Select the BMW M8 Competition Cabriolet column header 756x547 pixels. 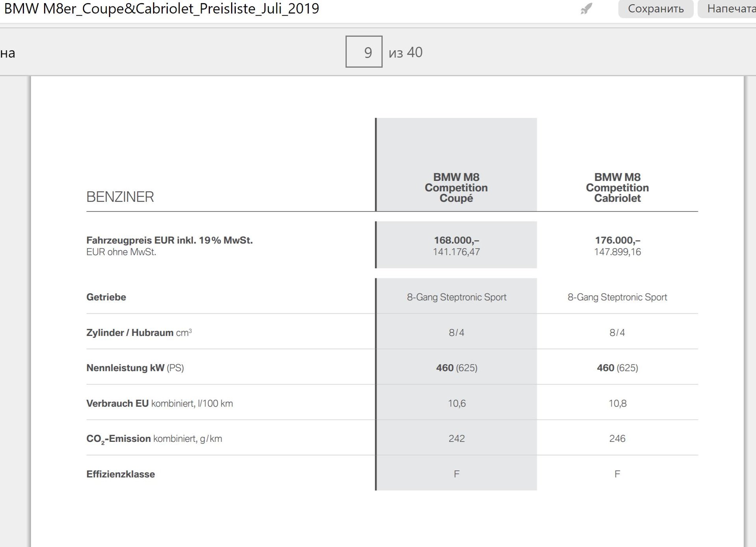(x=617, y=187)
